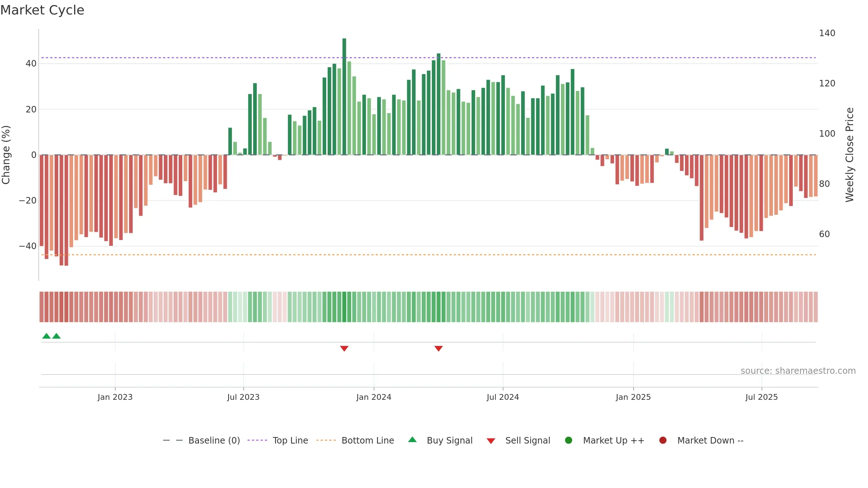This screenshot has height=488, width=868.
Task: Click the Bottom Line orange dotted legend marker
Action: [x=326, y=440]
